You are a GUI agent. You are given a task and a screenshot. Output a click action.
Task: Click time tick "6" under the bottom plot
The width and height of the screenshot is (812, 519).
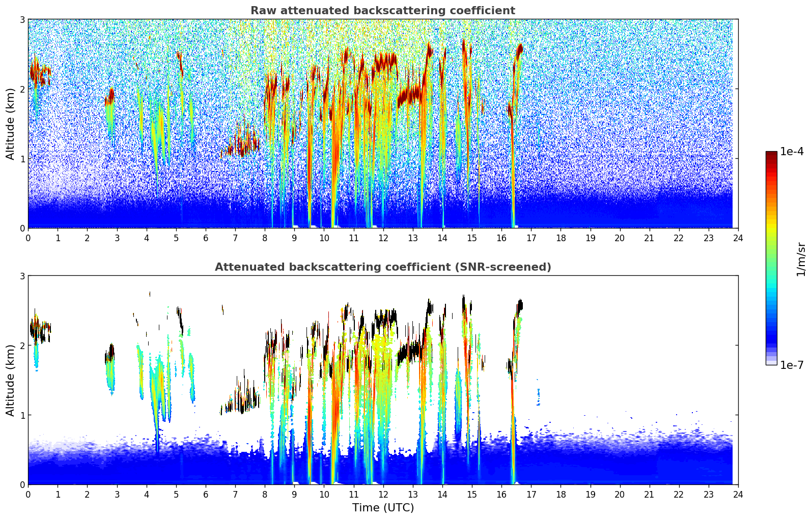206,494
